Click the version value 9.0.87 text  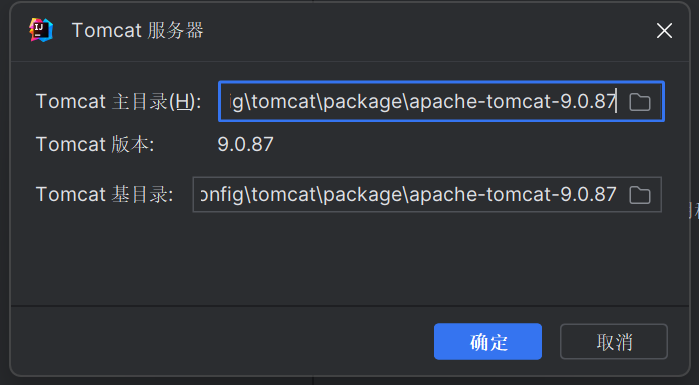(246, 144)
